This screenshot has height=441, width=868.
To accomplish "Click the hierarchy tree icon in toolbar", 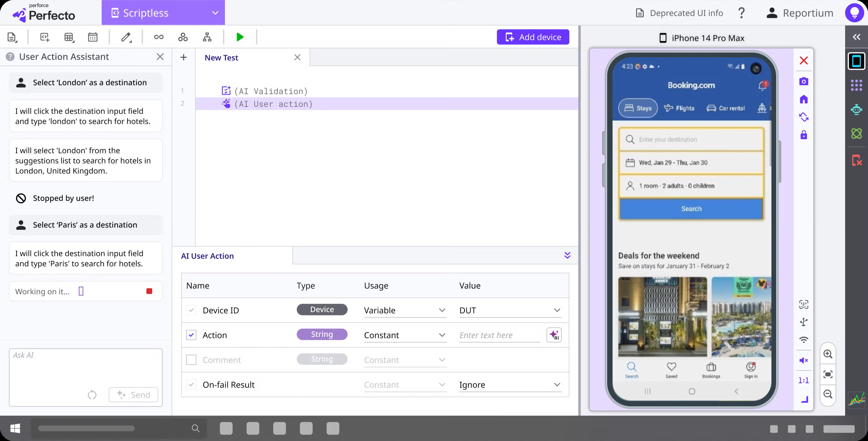I will click(x=207, y=37).
